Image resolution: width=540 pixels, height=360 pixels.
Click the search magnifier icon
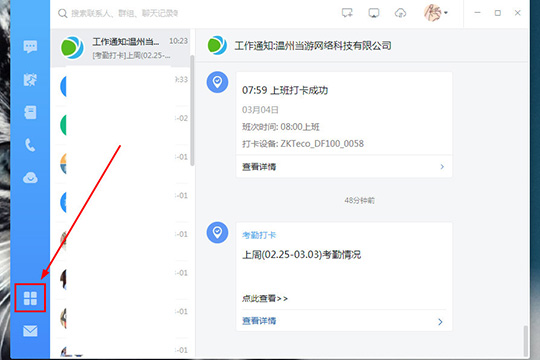(62, 13)
